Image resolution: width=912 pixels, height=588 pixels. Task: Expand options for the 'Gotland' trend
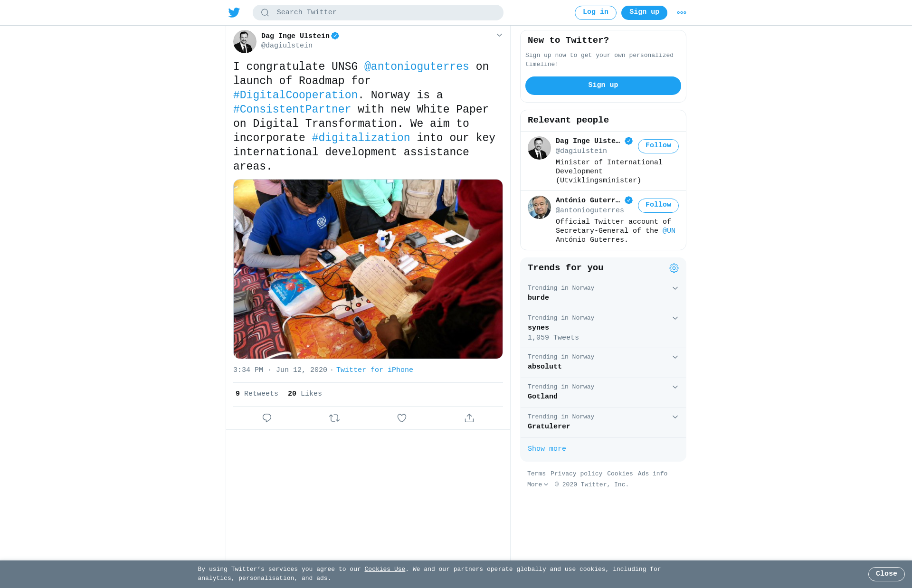[x=675, y=387]
